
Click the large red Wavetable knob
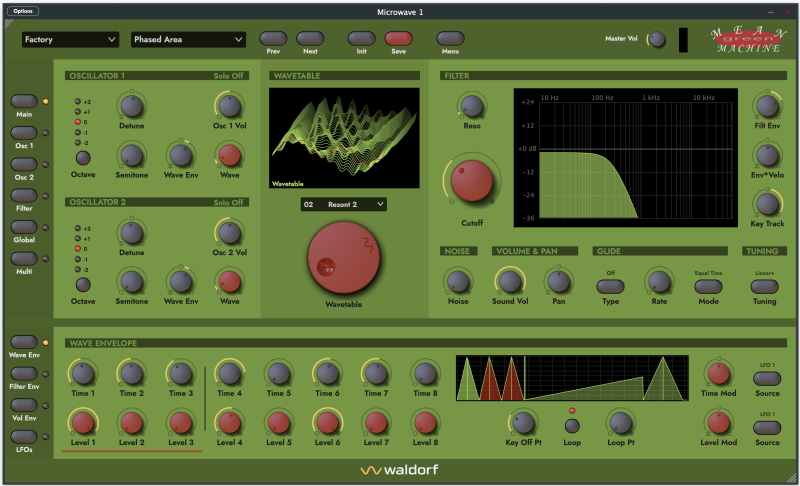click(343, 258)
